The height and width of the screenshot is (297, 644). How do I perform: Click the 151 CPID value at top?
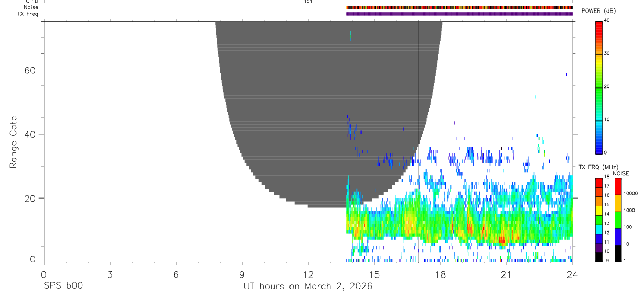308,2
